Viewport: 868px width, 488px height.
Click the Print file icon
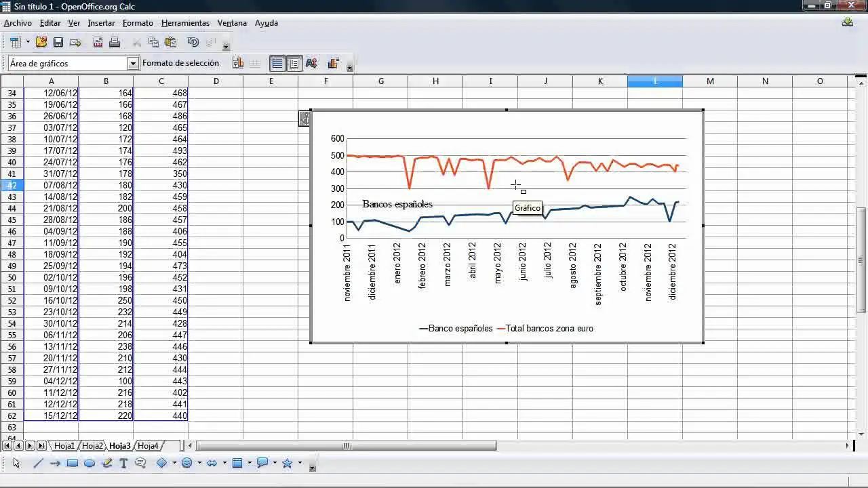click(x=115, y=42)
